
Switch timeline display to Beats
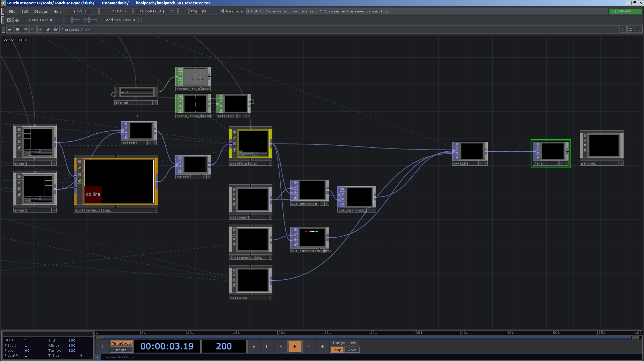point(121,350)
